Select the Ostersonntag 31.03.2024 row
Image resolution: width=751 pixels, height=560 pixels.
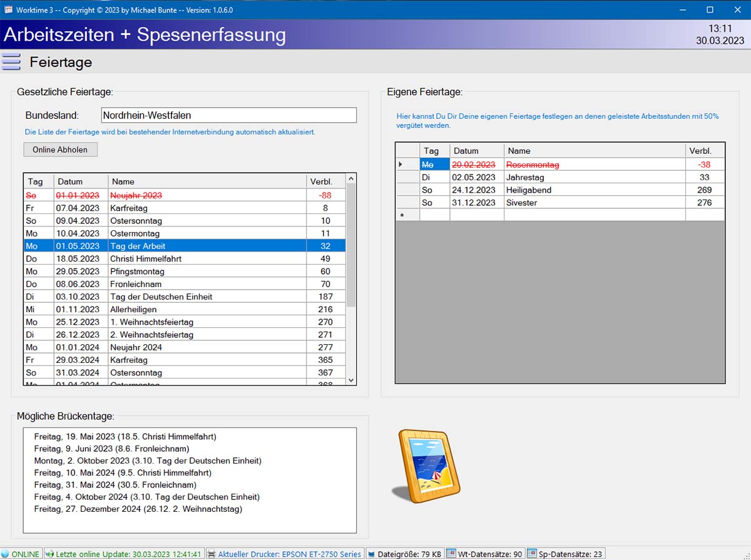tap(185, 373)
